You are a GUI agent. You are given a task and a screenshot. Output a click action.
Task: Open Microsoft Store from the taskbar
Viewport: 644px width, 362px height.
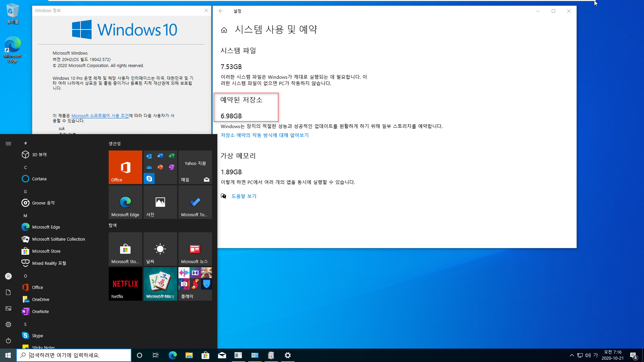(x=205, y=355)
